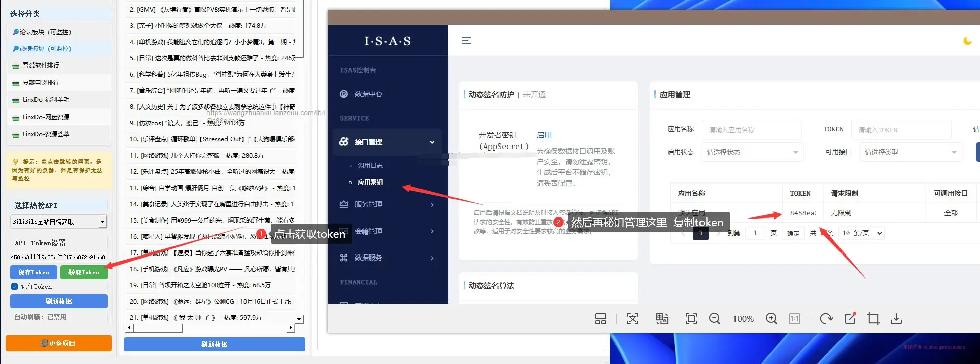Click the 自动刷新: 已禁用 status text
The image size is (980, 364).
[x=40, y=317]
